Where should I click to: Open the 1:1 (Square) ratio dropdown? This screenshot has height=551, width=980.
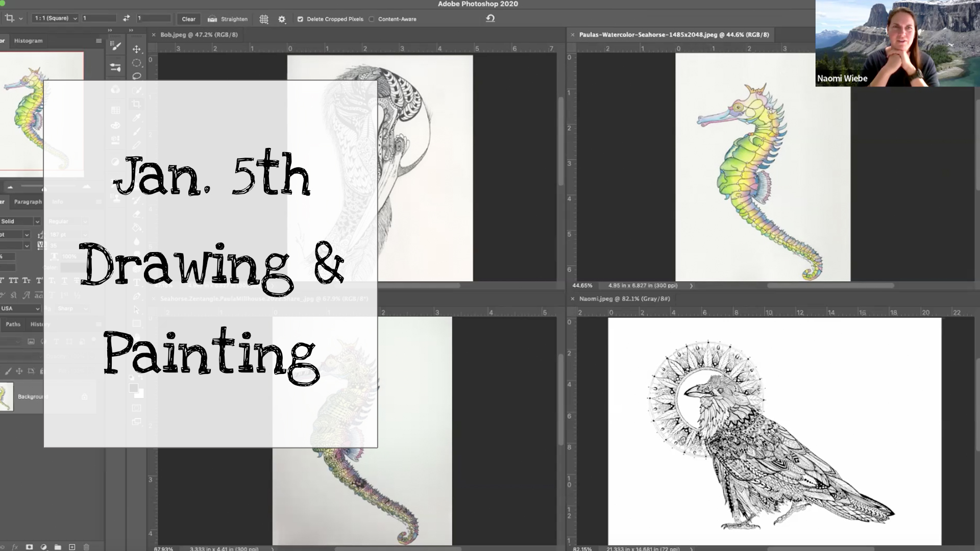[55, 18]
